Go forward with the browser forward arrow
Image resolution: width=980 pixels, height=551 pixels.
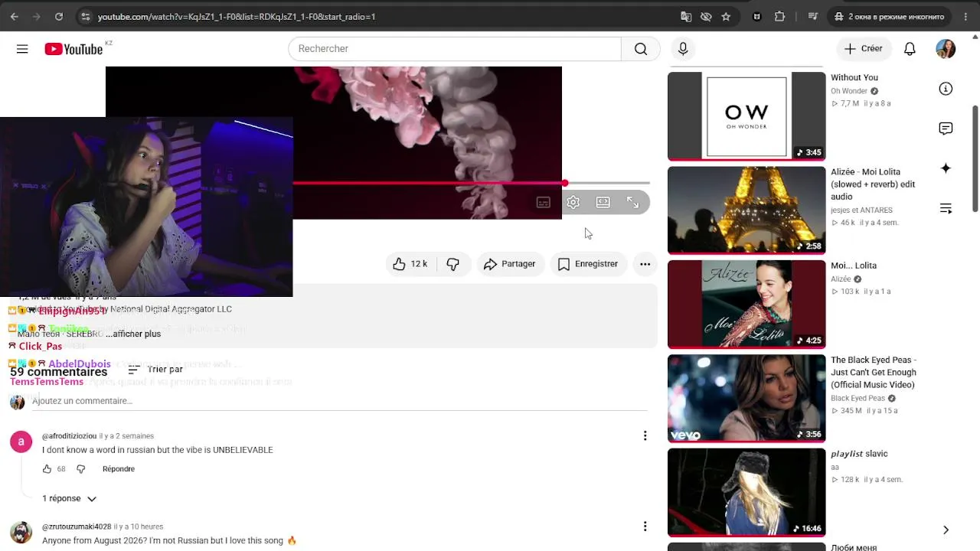pyautogui.click(x=37, y=16)
